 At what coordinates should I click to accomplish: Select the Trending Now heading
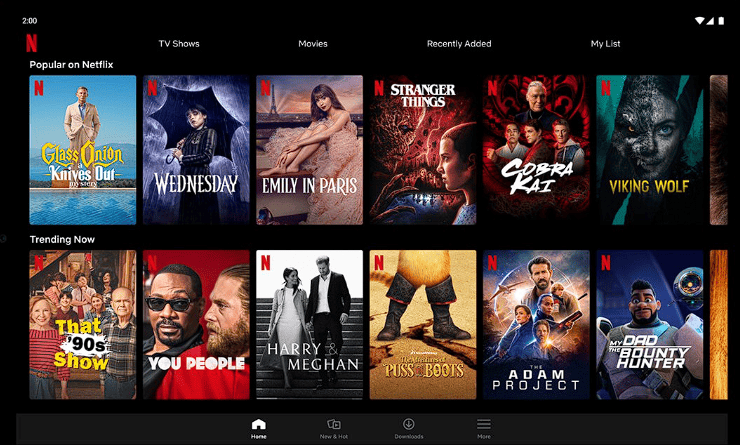tap(62, 239)
